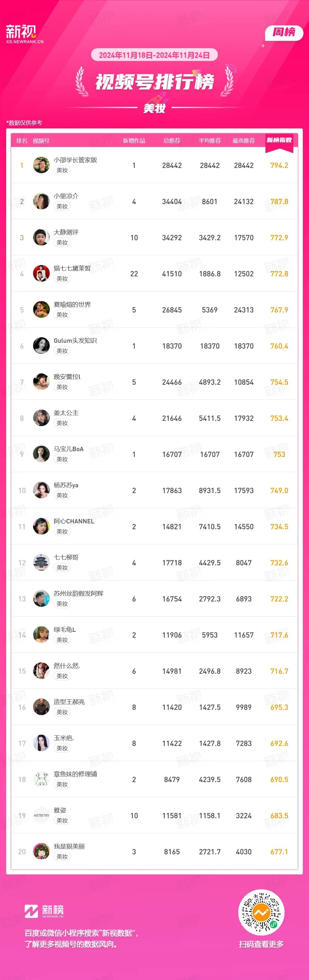This screenshot has width=309, height=980.
Task: Click the 我是狠美丽 cartoon avatar
Action: coord(41,852)
